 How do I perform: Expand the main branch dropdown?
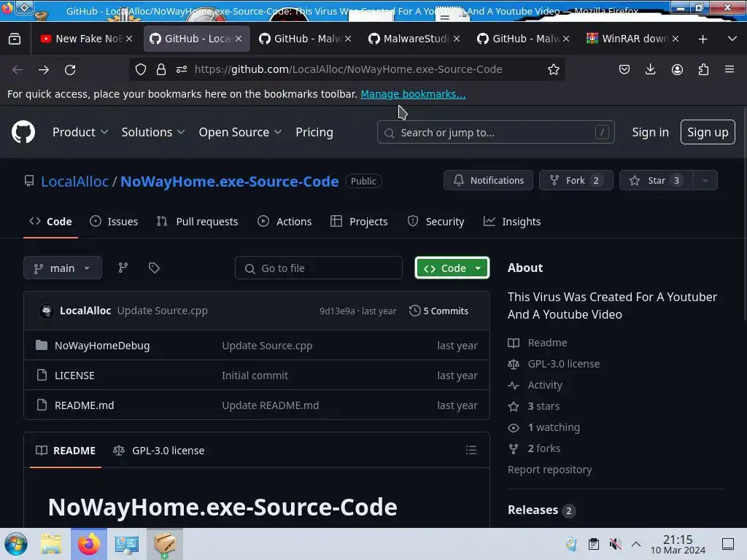[x=63, y=268]
